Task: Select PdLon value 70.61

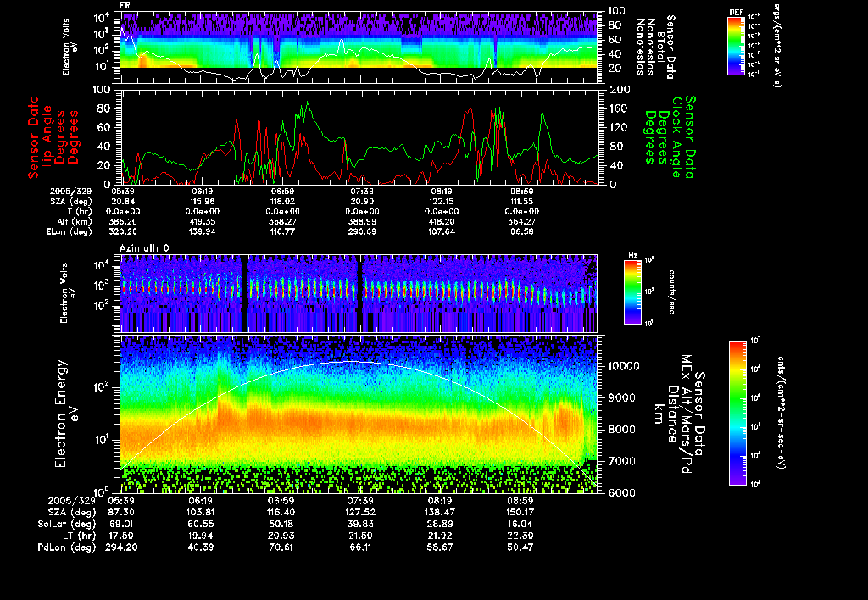Action: pyautogui.click(x=281, y=547)
